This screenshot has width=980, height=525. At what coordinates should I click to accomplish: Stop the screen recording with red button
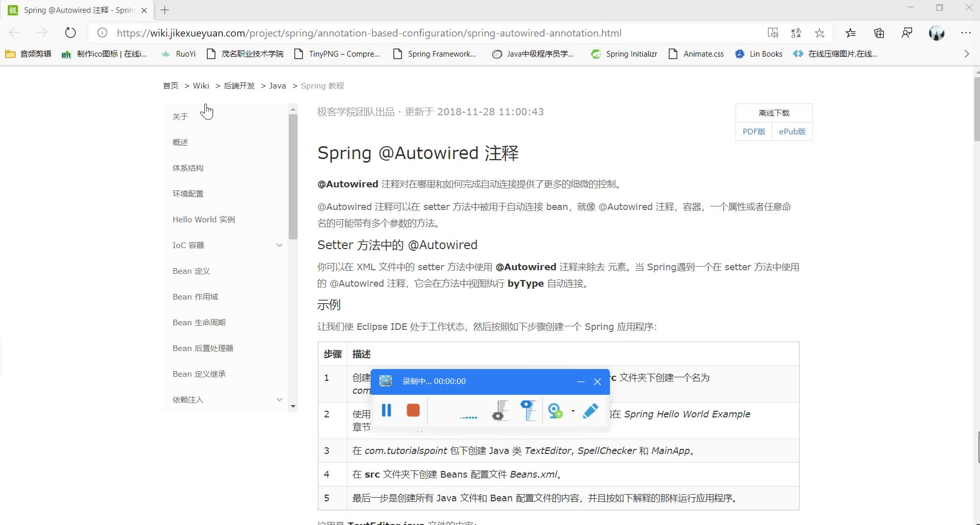(413, 410)
